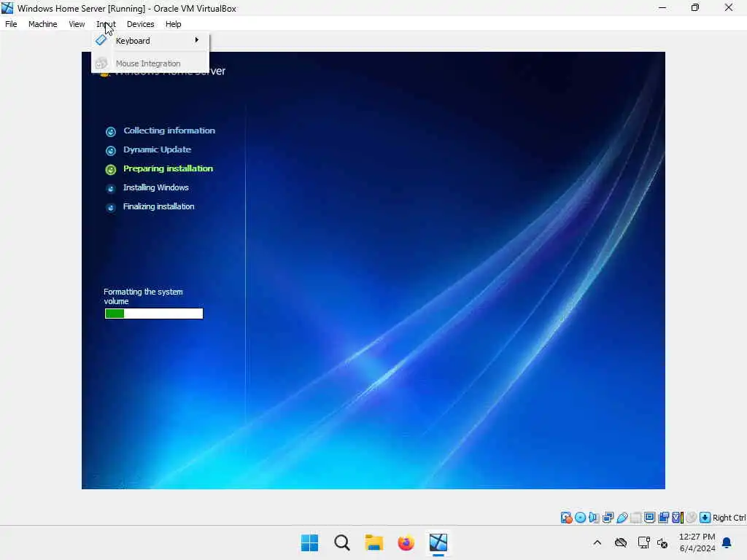
Task: Click the recording status icon
Action: point(663,518)
